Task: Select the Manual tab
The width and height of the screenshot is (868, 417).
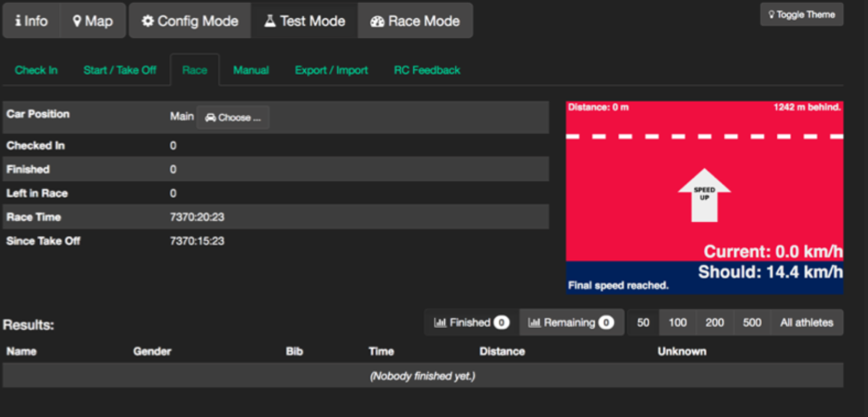Action: [x=251, y=70]
